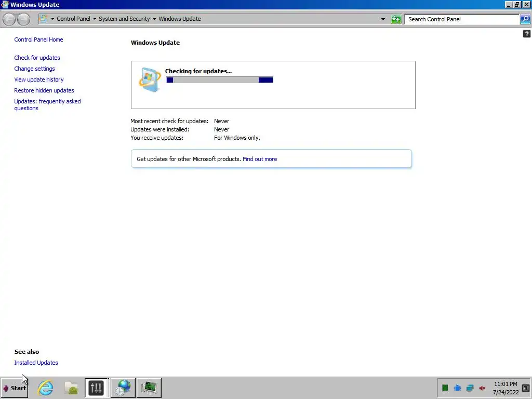Viewport: 532px width, 399px height.
Task: Open Installed Updates link
Action: (x=36, y=362)
